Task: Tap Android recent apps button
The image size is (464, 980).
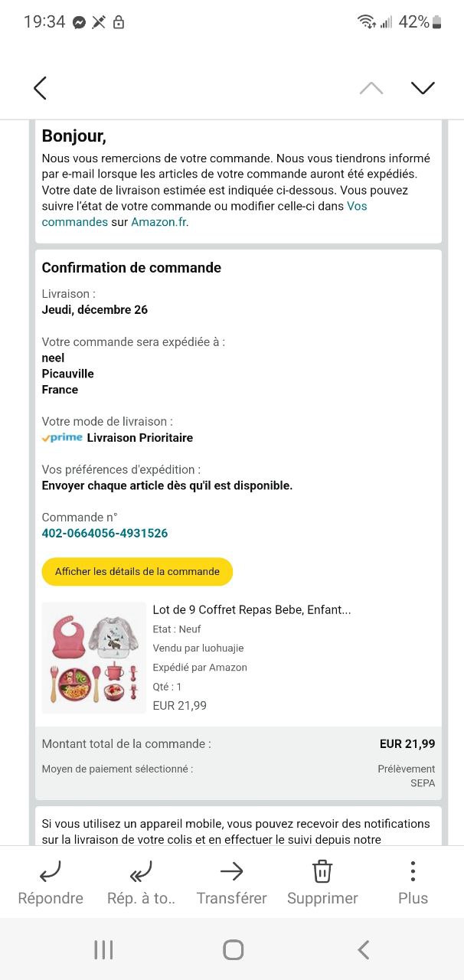Action: click(x=103, y=950)
